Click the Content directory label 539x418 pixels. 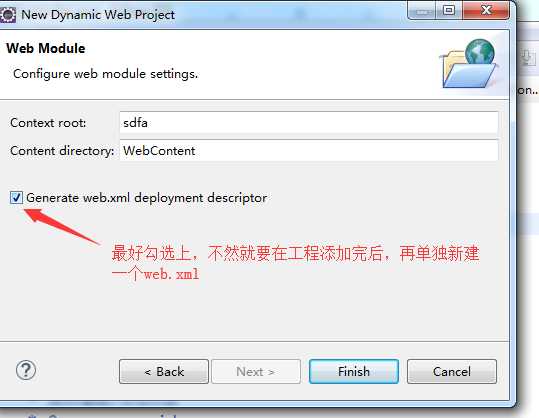[62, 151]
